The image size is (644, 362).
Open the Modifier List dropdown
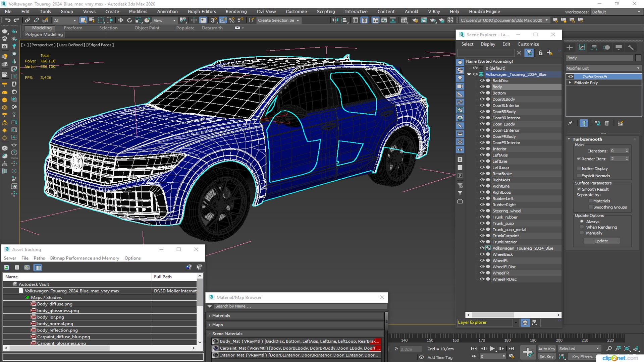[x=603, y=68]
